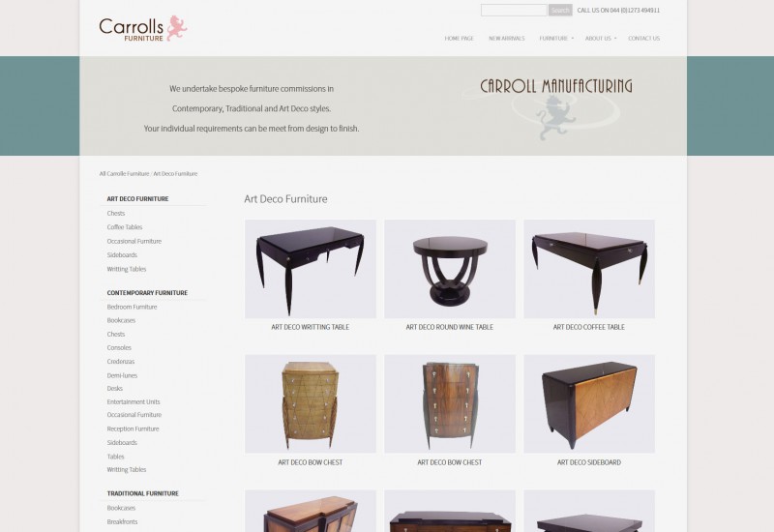Focus the search input field
The height and width of the screenshot is (532, 774).
tap(514, 10)
